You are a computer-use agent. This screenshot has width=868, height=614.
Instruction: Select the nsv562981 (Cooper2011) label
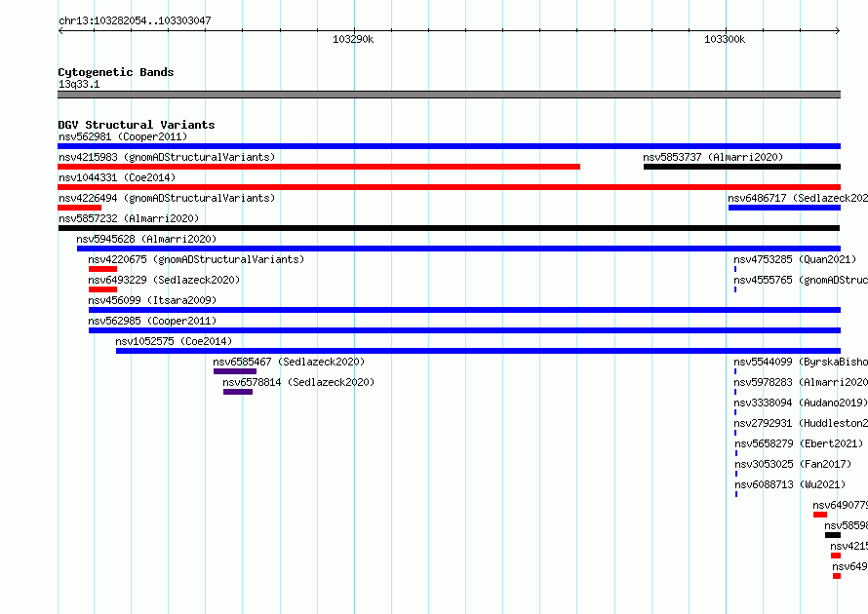pos(123,136)
